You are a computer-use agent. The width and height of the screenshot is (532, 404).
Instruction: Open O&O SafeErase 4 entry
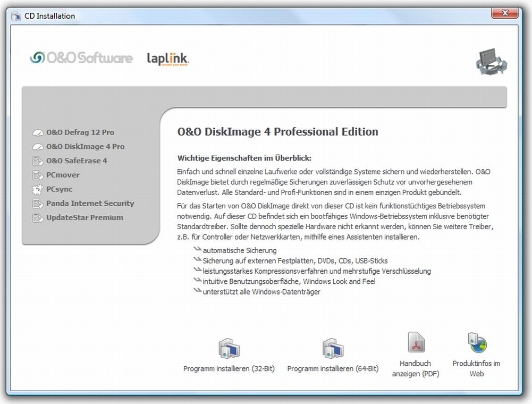(x=77, y=161)
